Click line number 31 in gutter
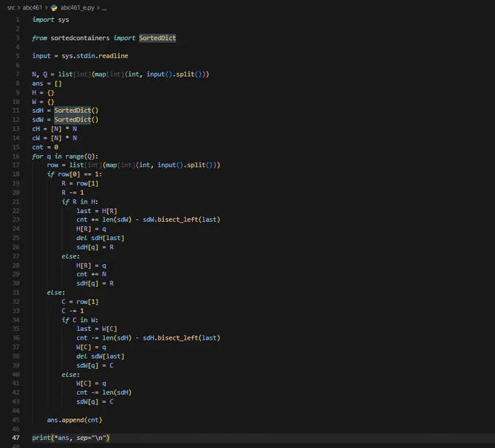 pos(16,292)
